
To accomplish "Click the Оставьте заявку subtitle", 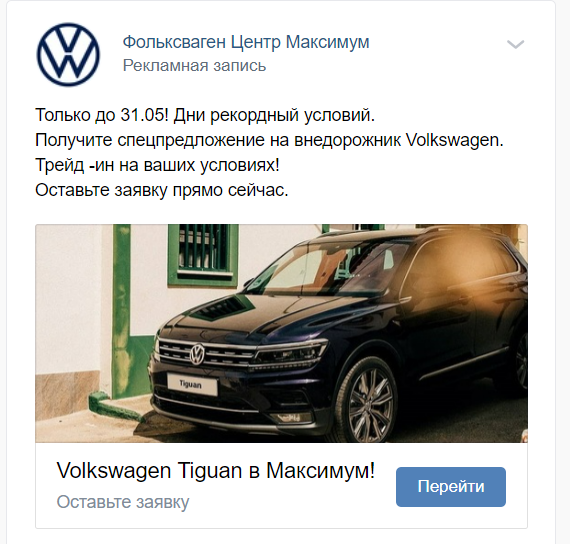I will point(123,502).
